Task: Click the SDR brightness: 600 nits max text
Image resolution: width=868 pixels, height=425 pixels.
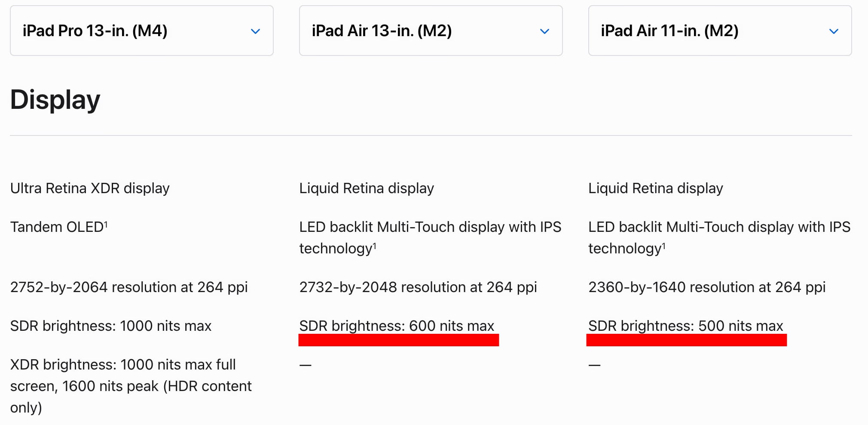Action: (397, 326)
